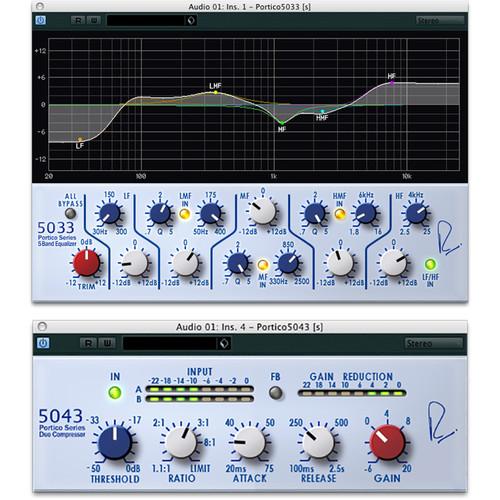Image resolution: width=500 pixels, height=500 pixels.
Task: Click preset browser icon in Portico5043 window
Action: pos(224,343)
